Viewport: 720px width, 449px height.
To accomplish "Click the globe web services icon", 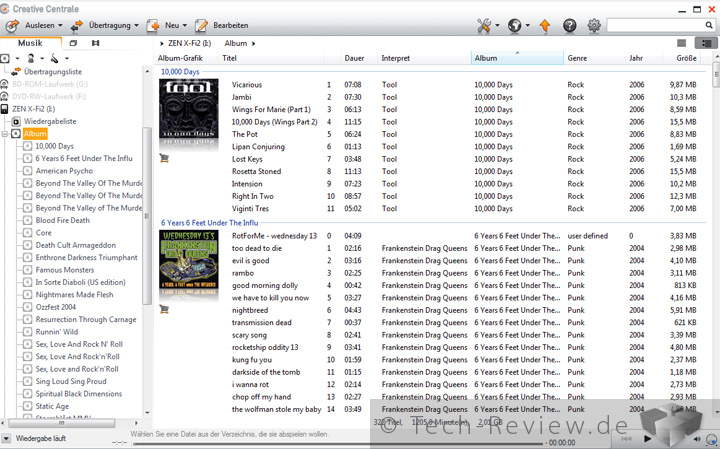I will 518,25.
